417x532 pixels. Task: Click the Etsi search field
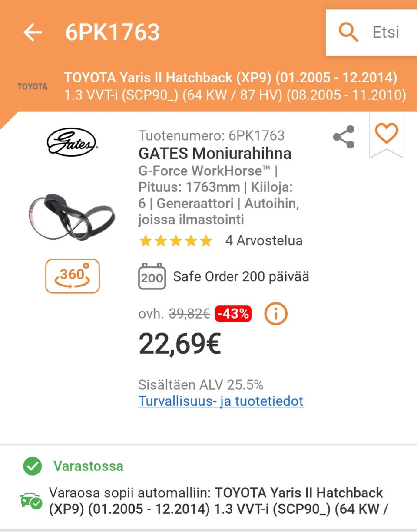tap(371, 32)
